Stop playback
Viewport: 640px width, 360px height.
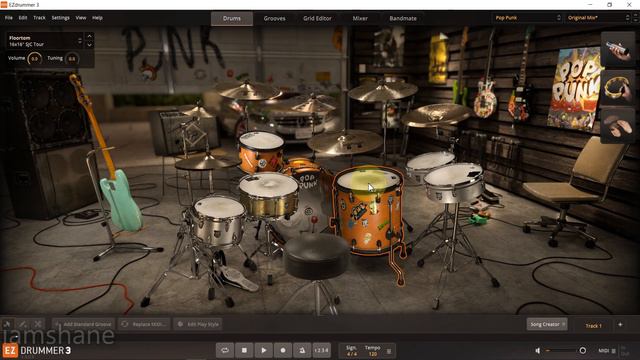(x=244, y=350)
